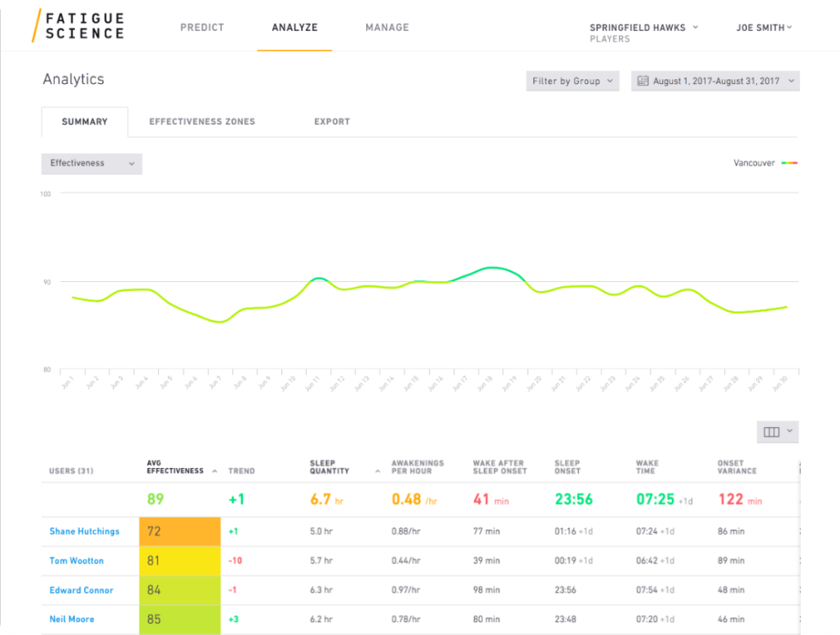Screen dimensions: 840x635
Task: Open the August 2017 date range picker
Action: point(715,82)
